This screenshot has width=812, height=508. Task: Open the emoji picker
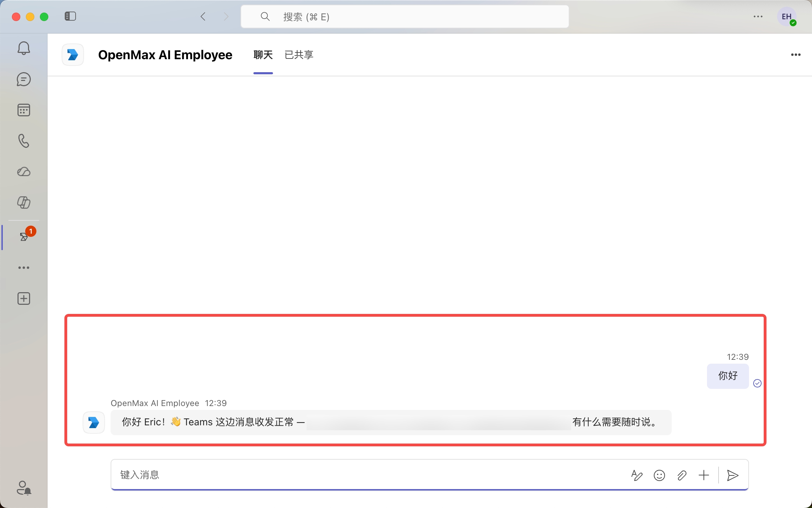[x=659, y=475]
